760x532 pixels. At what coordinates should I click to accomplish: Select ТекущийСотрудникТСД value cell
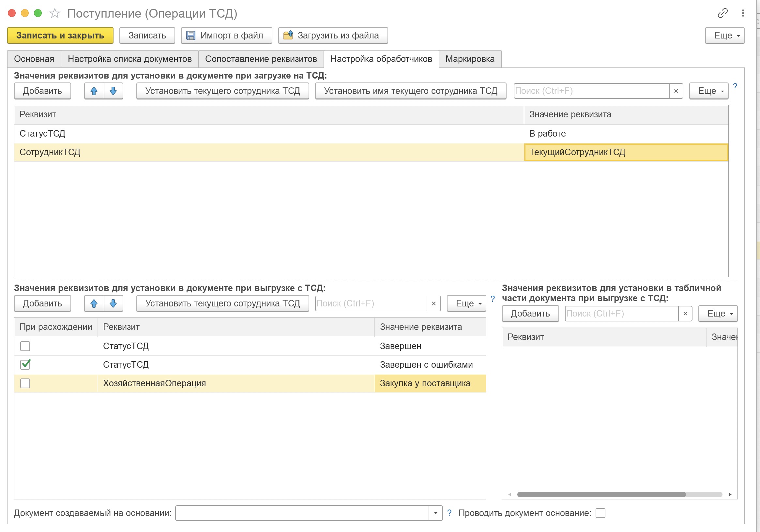pyautogui.click(x=626, y=152)
